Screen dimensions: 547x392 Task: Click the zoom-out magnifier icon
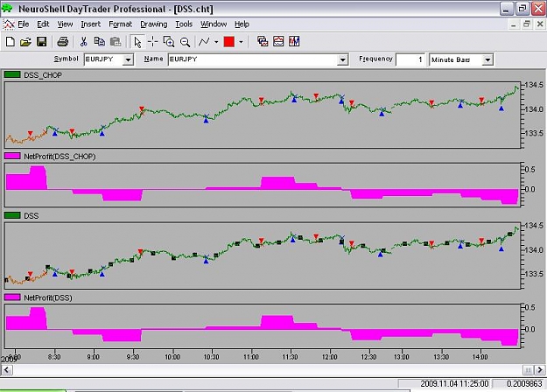[x=185, y=42]
